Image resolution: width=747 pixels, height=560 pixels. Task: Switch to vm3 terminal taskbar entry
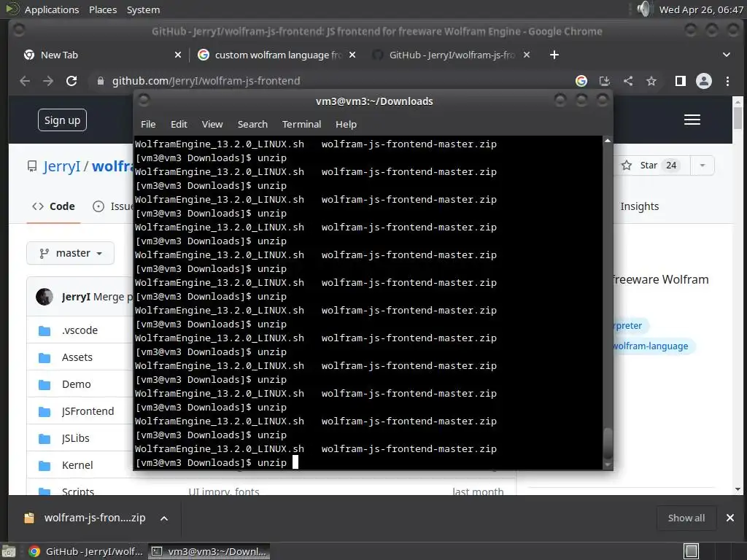coord(209,551)
